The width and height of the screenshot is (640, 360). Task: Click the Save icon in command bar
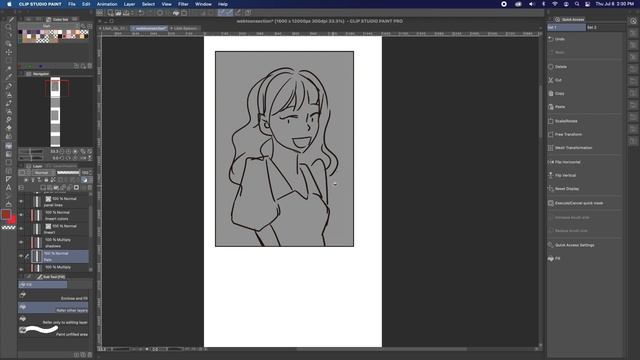point(126,13)
